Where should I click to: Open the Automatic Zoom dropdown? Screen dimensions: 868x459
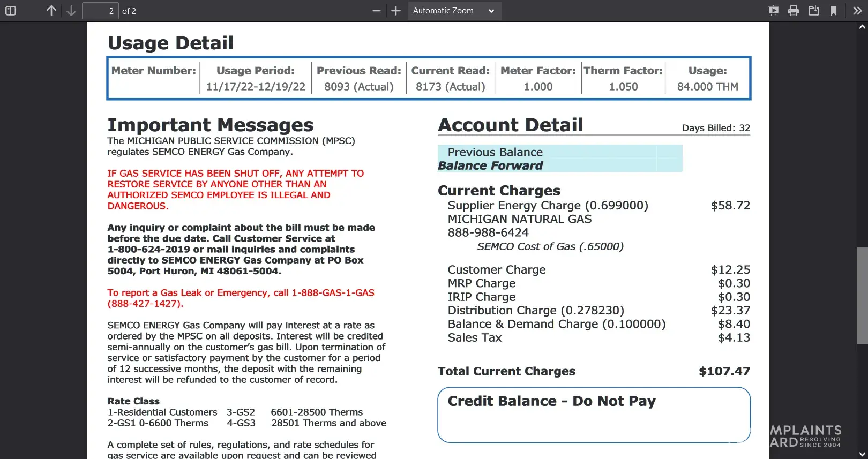pos(454,11)
